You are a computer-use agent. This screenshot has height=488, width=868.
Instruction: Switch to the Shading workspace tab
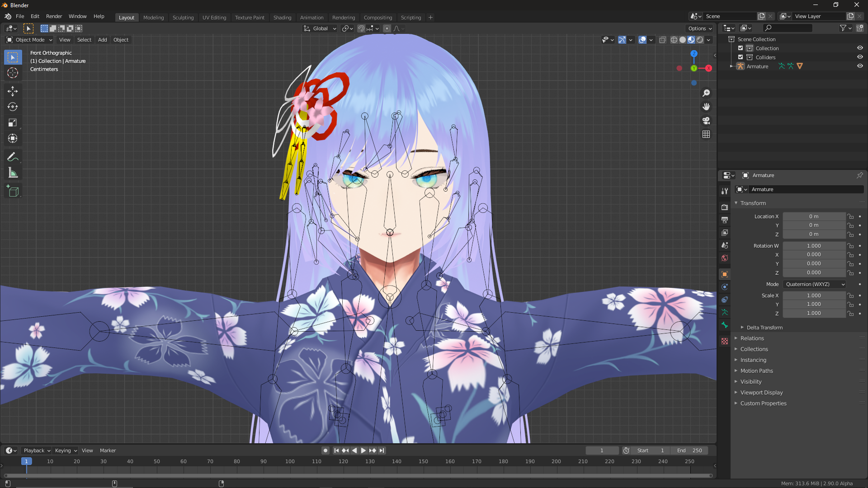point(282,18)
